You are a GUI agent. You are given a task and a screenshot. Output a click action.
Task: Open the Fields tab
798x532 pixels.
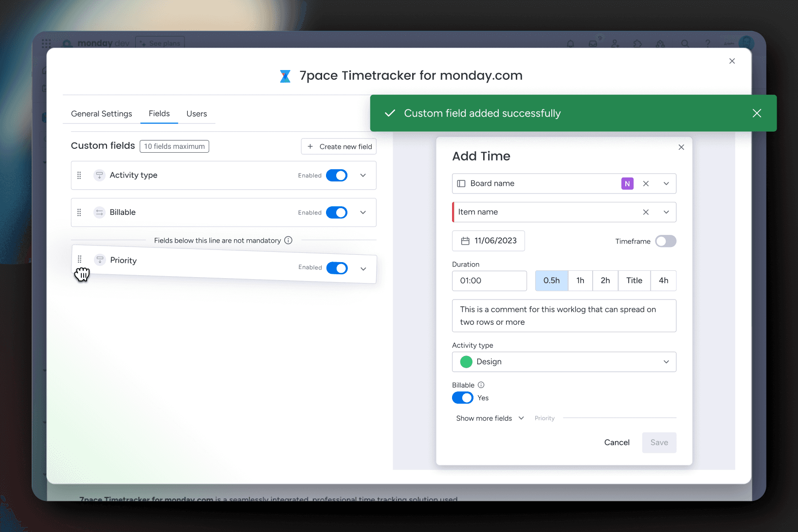(x=159, y=113)
